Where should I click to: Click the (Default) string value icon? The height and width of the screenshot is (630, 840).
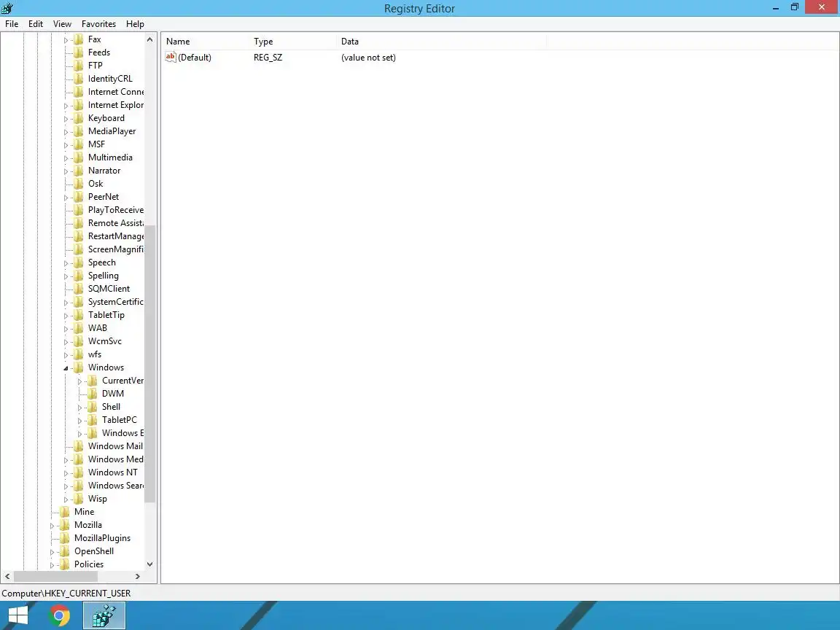click(x=171, y=57)
